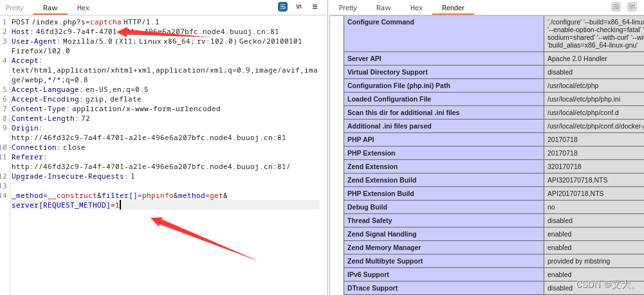Click the Accept-Language header line
Screen dimensions: 644x295
click(x=80, y=89)
